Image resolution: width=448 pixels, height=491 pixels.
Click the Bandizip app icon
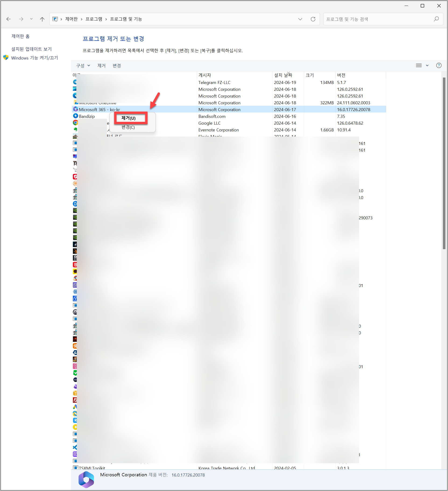pyautogui.click(x=75, y=116)
